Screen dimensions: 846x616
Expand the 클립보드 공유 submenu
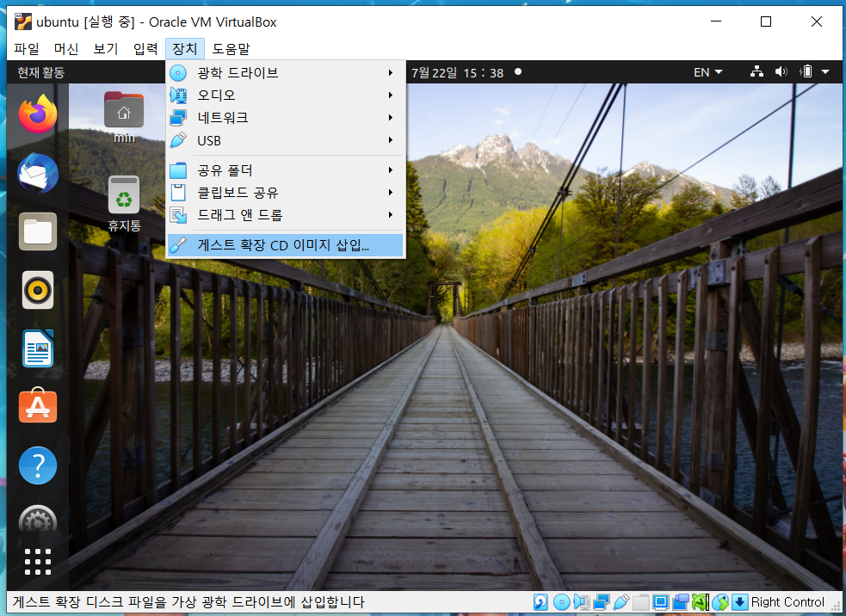point(286,193)
